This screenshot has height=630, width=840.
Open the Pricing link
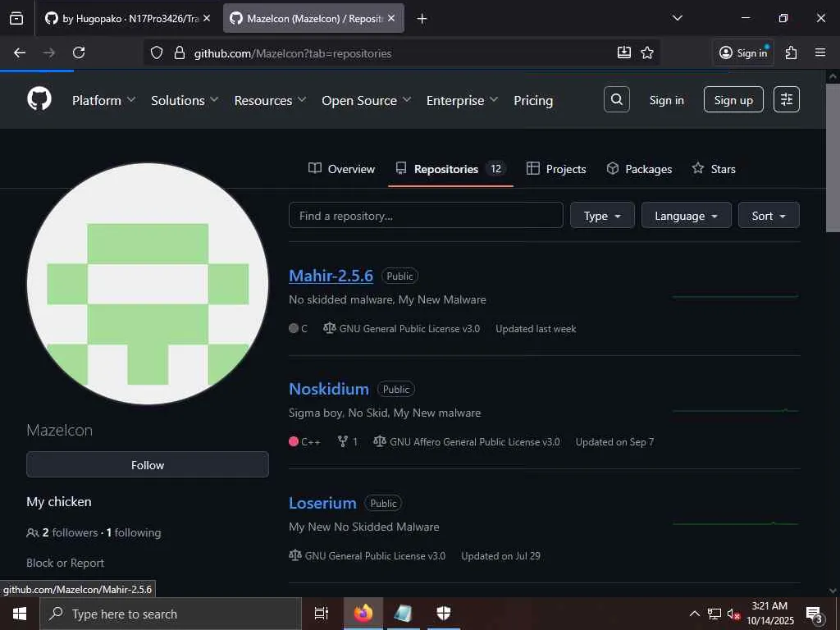[x=533, y=100]
